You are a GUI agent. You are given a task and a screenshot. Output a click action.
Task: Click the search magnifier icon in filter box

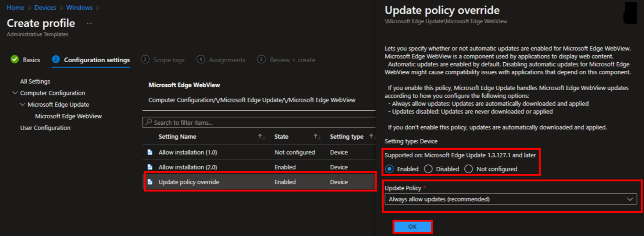pos(149,123)
